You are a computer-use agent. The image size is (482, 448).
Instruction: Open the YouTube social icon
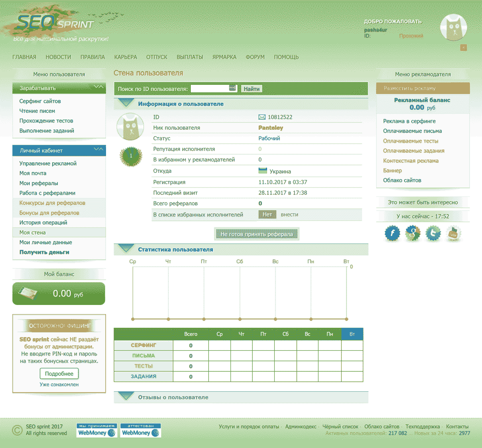[x=453, y=233]
